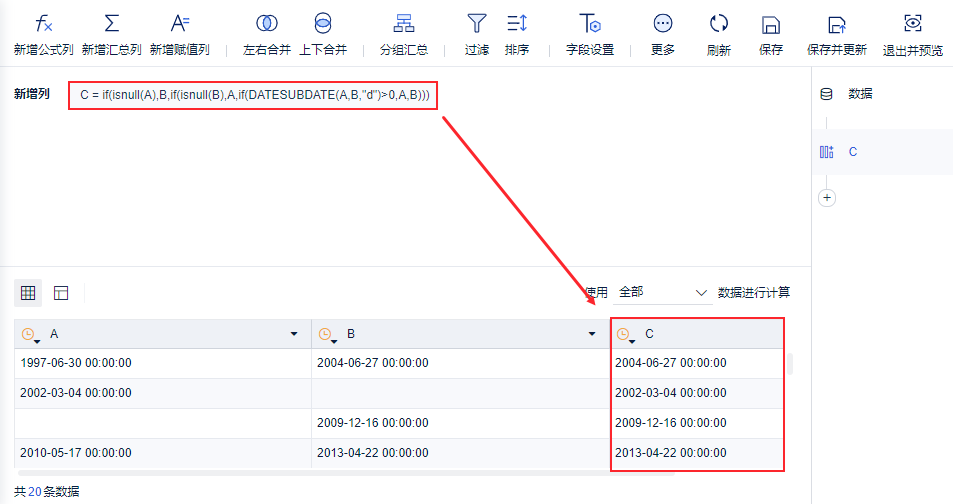Screen dimensions: 953x504
Task: Show 更多 options menu
Action: click(662, 35)
